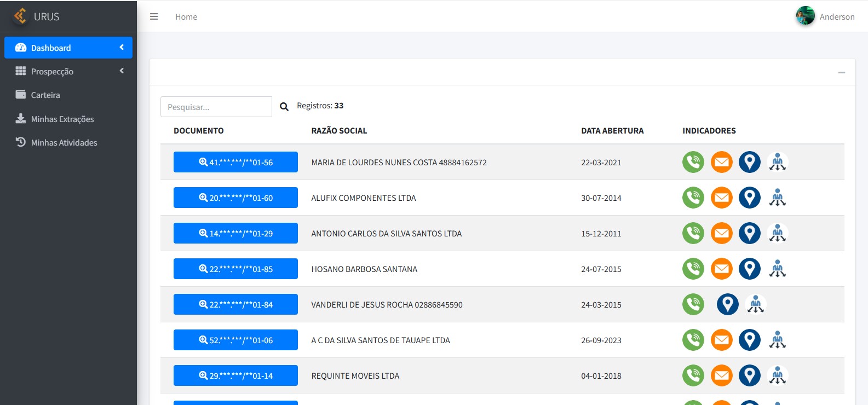Open document 52.***.***/**01-06 details
868x405 pixels.
(x=235, y=340)
